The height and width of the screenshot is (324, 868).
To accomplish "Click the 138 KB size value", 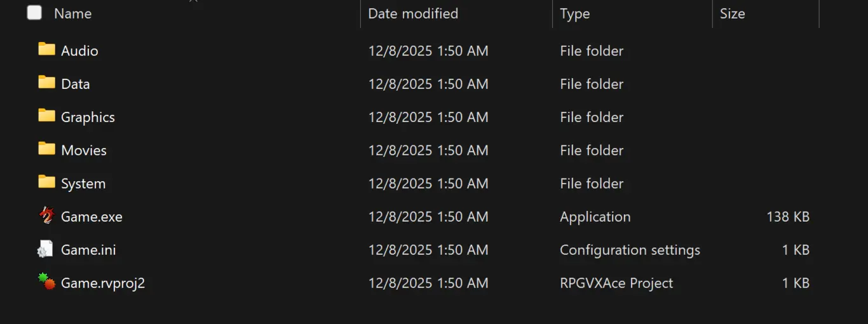I will [787, 217].
